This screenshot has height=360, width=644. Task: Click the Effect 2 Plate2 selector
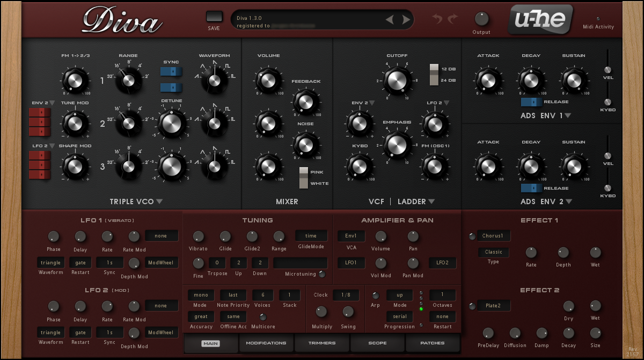coord(494,306)
